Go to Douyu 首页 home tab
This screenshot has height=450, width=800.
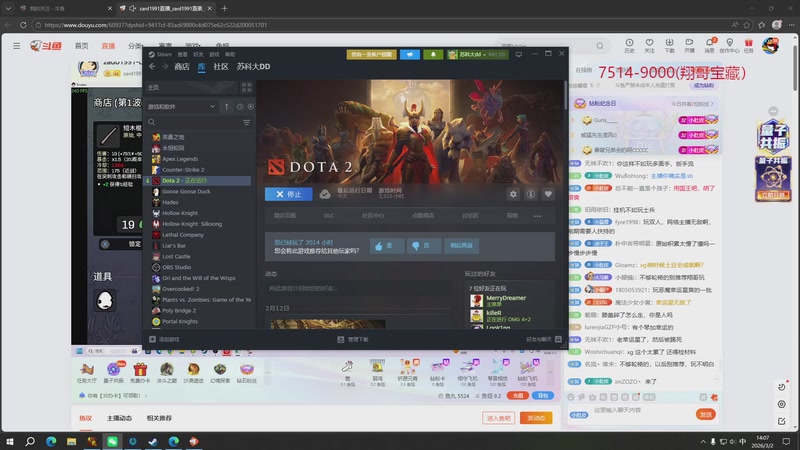(82, 46)
